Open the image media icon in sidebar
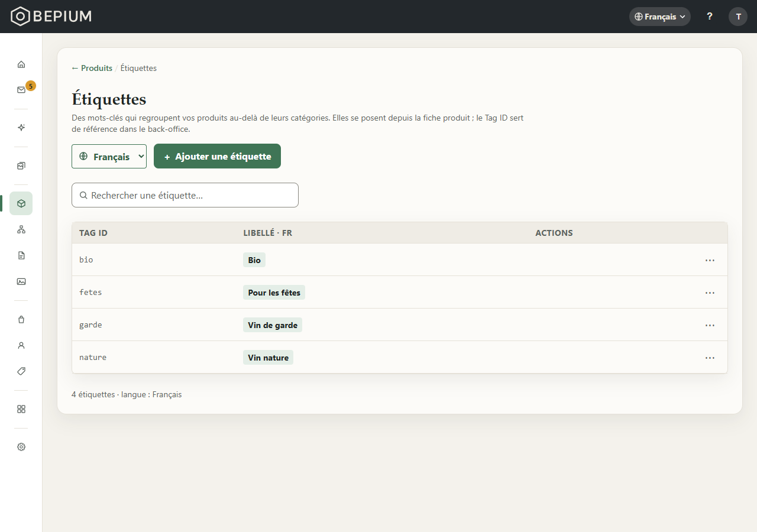Image resolution: width=757 pixels, height=532 pixels. (21, 281)
